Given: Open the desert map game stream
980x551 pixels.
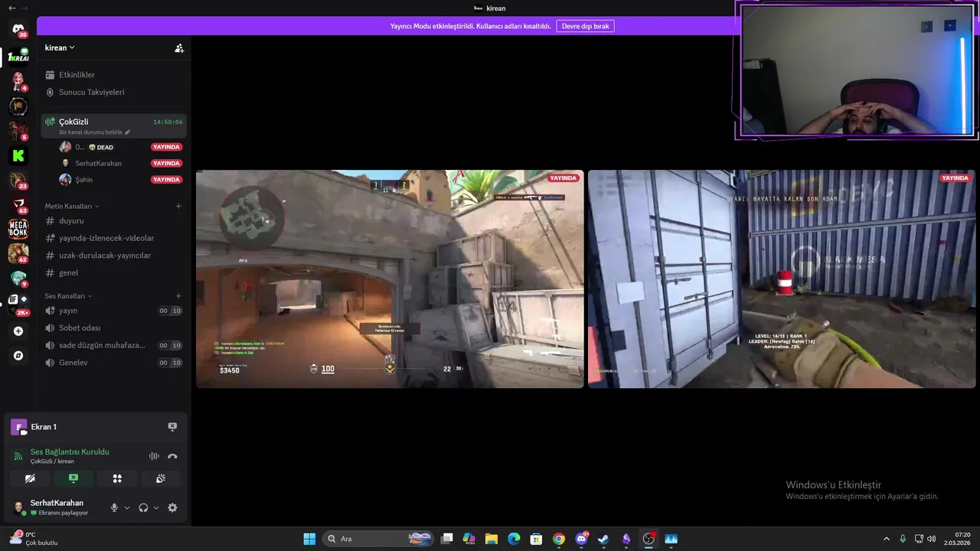Looking at the screenshot, I should (x=390, y=279).
